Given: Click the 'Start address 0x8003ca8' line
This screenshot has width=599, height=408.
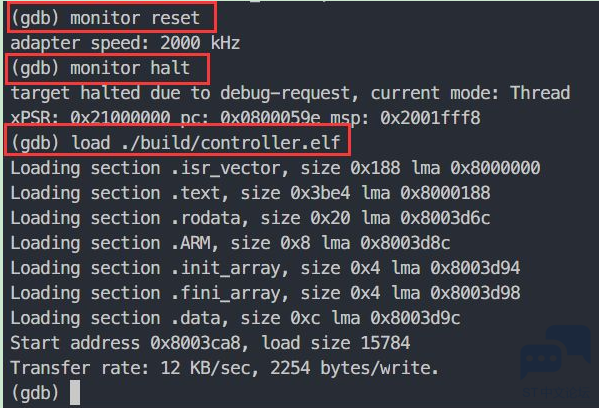Looking at the screenshot, I should tap(210, 343).
